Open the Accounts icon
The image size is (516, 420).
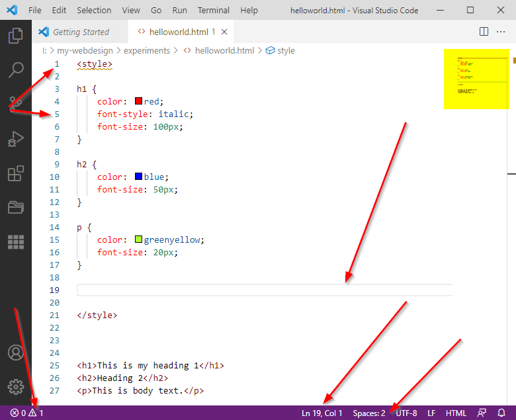click(x=15, y=353)
